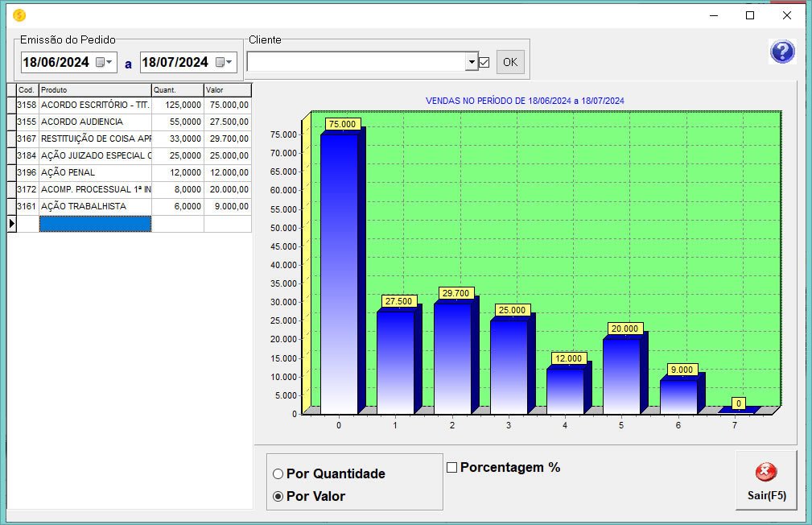Image resolution: width=812 pixels, height=525 pixels.
Task: Enable the Porcentagem % checkbox
Action: [x=451, y=468]
